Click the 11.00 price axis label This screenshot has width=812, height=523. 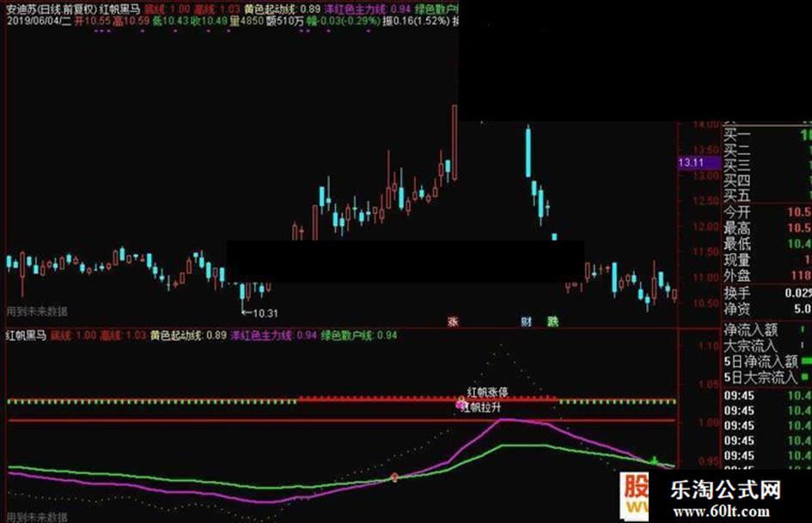click(x=705, y=277)
